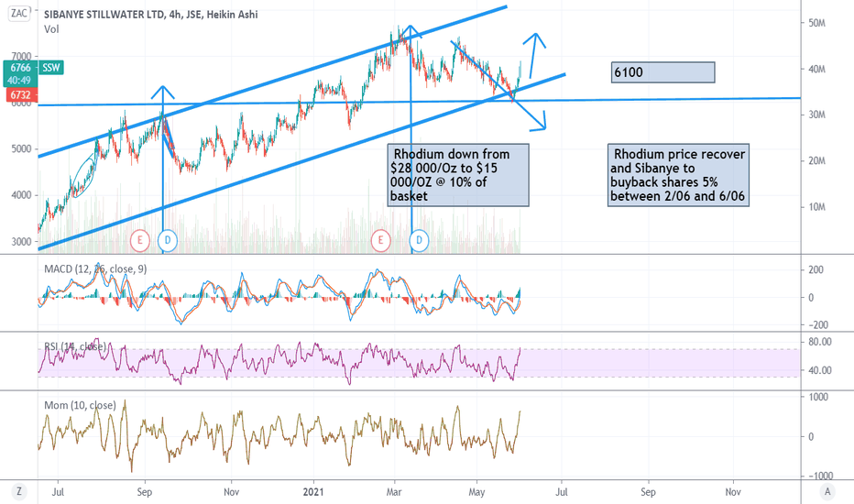The width and height of the screenshot is (854, 504).
Task: Select the 'Rhodium down from $28 000/Oz' note
Action: tap(458, 175)
